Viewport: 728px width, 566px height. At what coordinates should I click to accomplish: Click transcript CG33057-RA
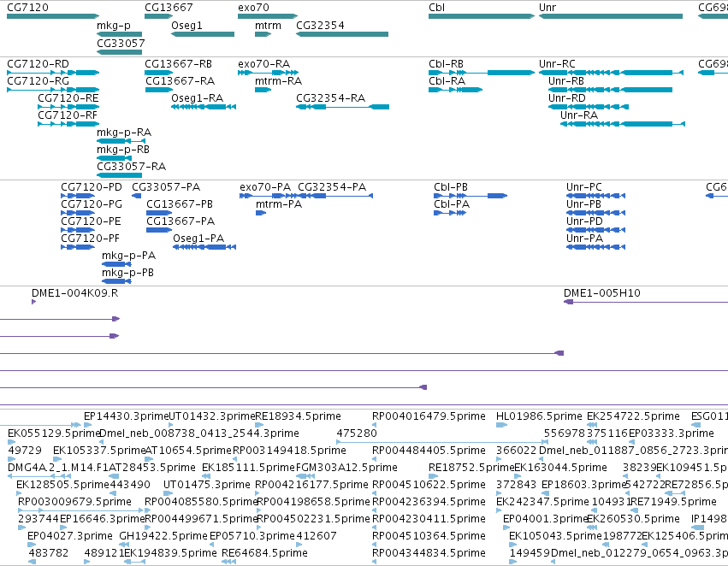click(119, 175)
